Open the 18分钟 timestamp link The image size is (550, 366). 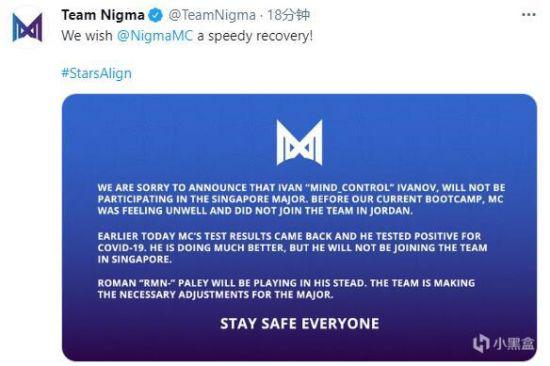289,15
